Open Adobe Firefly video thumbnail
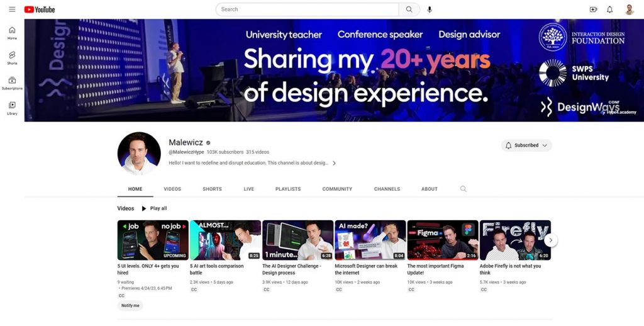Viewport: 644px width, 326px height. tap(515, 240)
